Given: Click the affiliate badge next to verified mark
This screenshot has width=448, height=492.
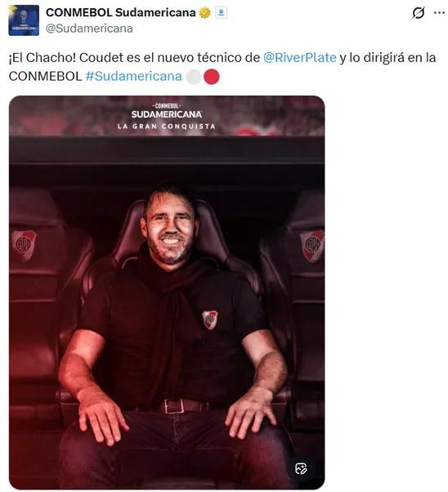Looking at the screenshot, I should click(x=221, y=13).
